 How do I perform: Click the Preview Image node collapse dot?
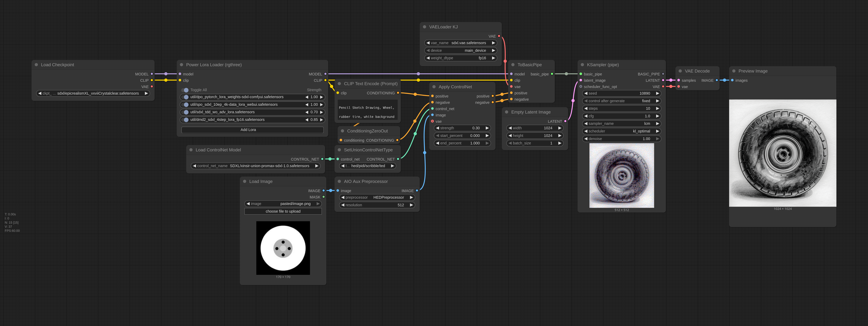(734, 71)
